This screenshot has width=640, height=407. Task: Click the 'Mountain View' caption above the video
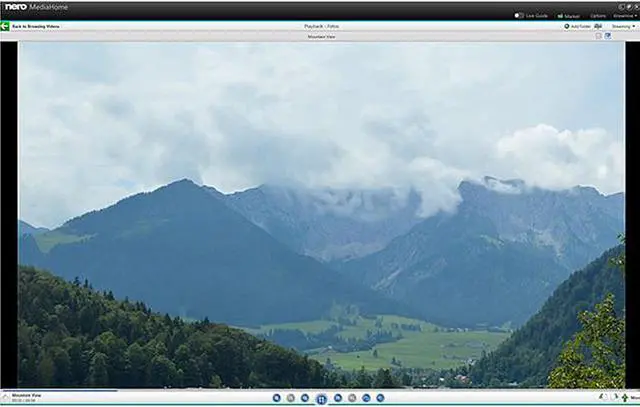tap(321, 37)
